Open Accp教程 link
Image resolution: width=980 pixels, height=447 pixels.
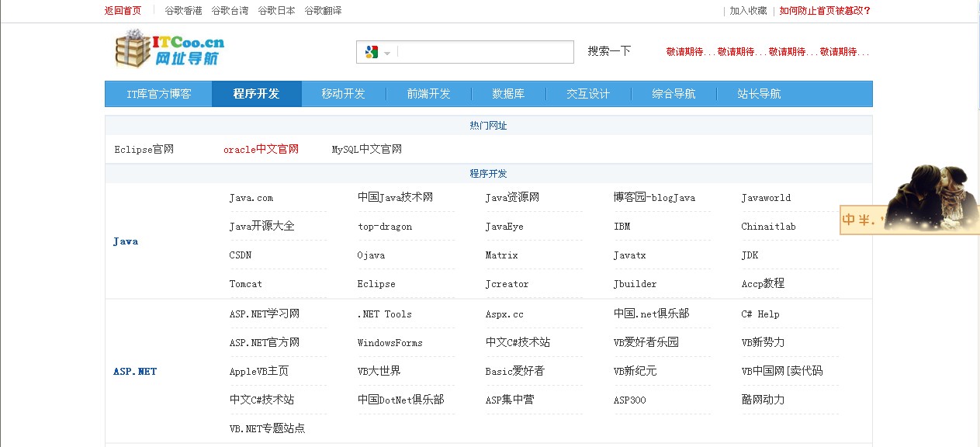pos(763,283)
